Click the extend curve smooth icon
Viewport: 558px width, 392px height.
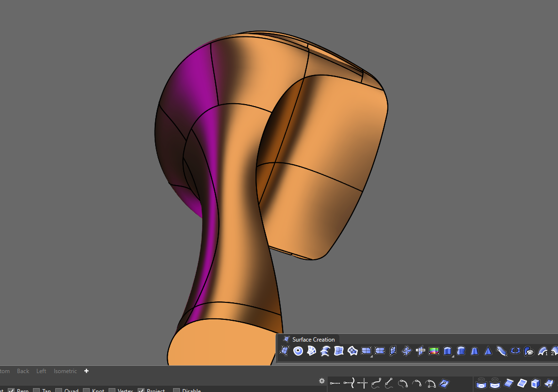point(376,383)
